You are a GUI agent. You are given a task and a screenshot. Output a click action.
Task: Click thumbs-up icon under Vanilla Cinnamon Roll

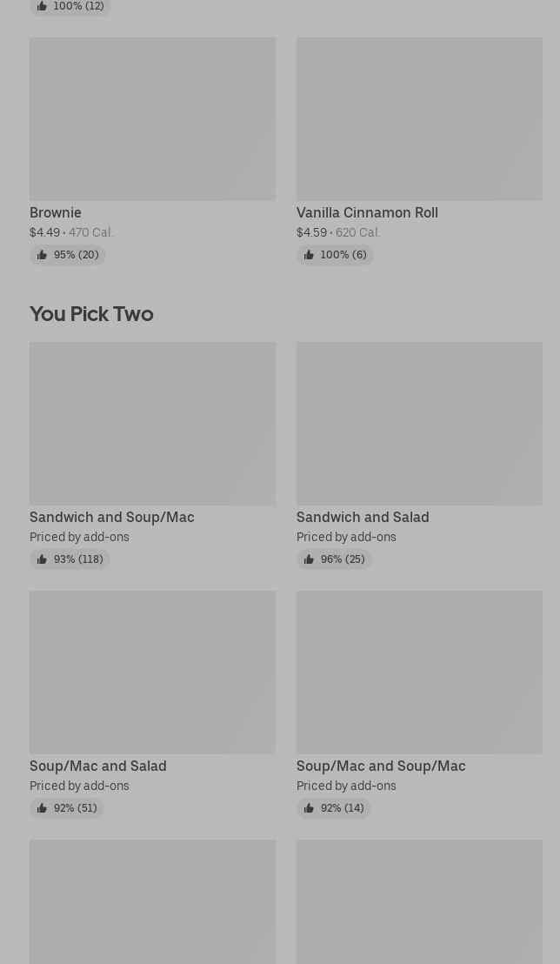[x=309, y=255]
